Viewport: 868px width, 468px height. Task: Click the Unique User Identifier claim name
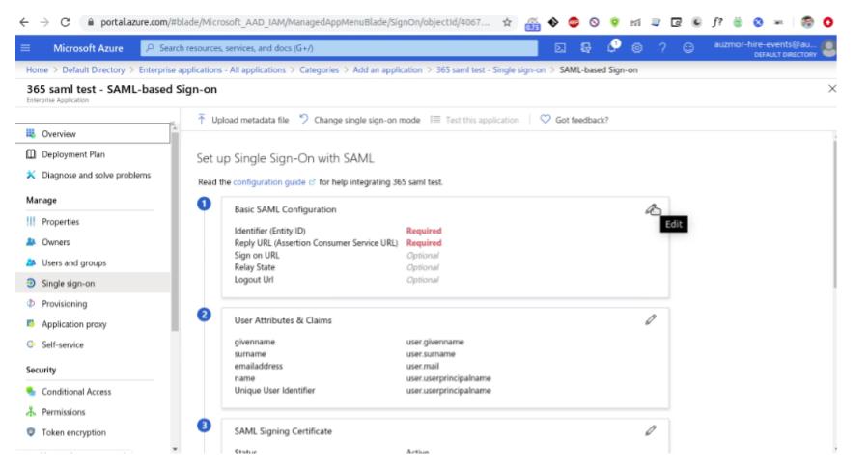point(274,391)
